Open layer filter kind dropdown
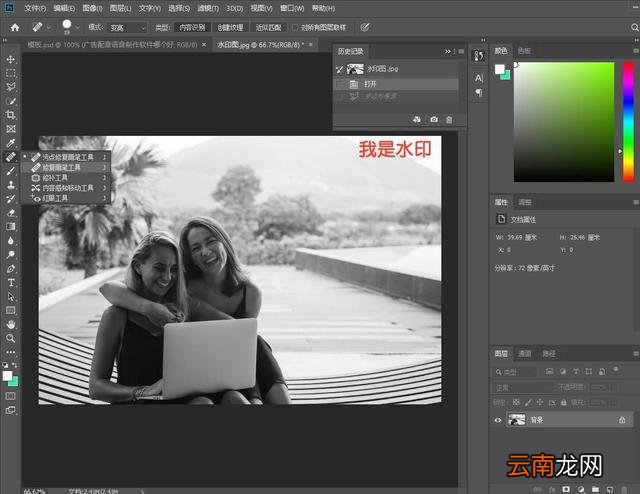 tap(516, 372)
